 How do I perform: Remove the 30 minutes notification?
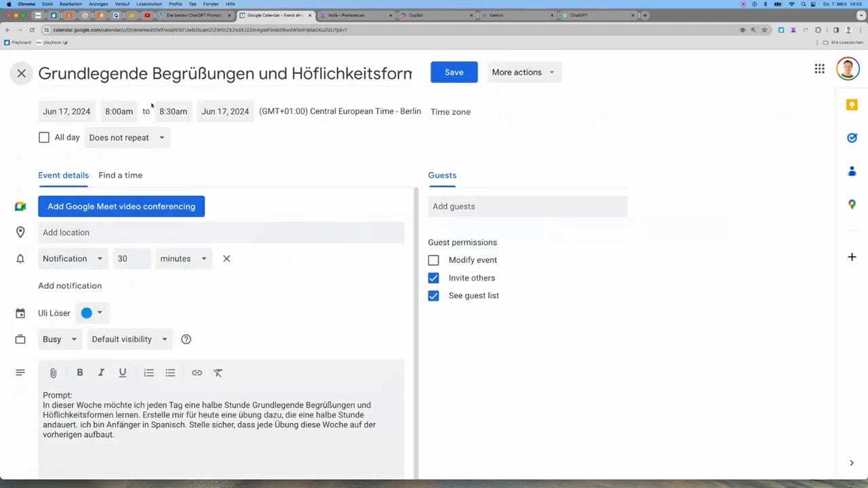[226, 258]
